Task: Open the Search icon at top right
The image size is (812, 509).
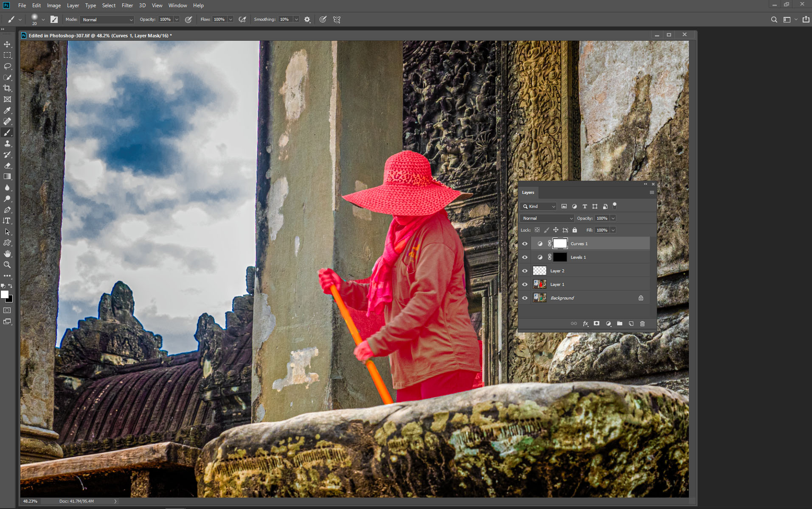Action: click(774, 20)
